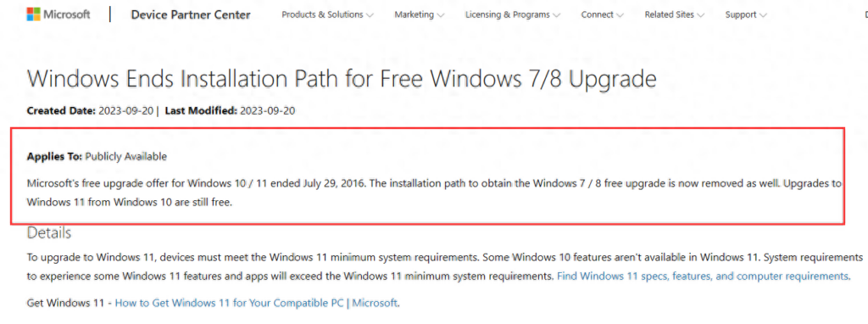Open the Device Partner Center home link
The image size is (868, 324).
(x=191, y=14)
